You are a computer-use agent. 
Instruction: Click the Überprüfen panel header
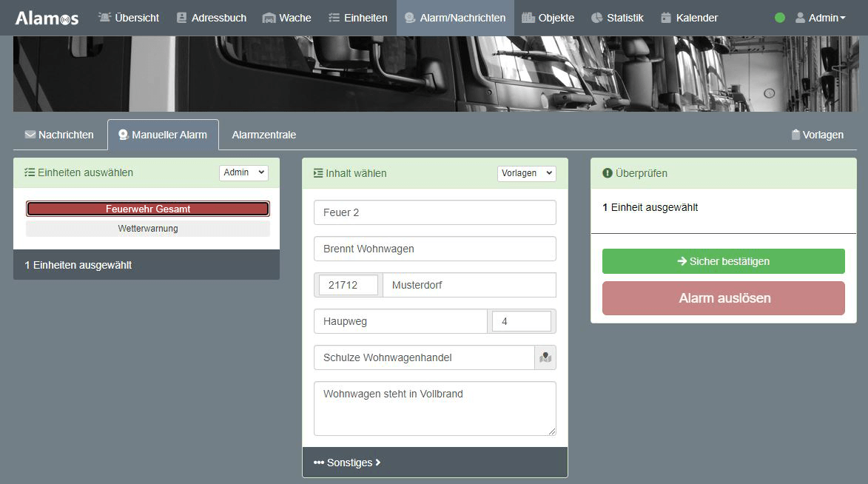724,173
